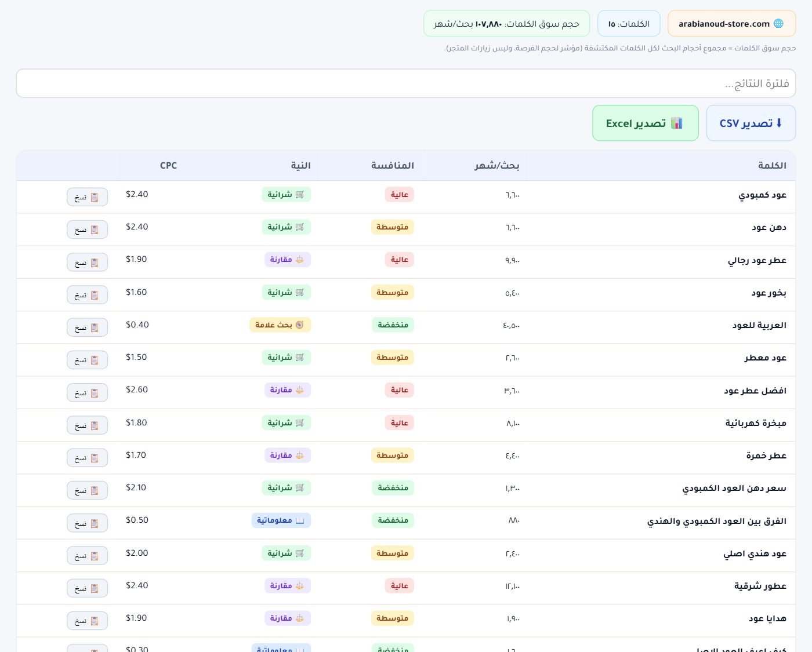Click the عالية badge for افضل عطر عود
The height and width of the screenshot is (652, 812).
399,390
